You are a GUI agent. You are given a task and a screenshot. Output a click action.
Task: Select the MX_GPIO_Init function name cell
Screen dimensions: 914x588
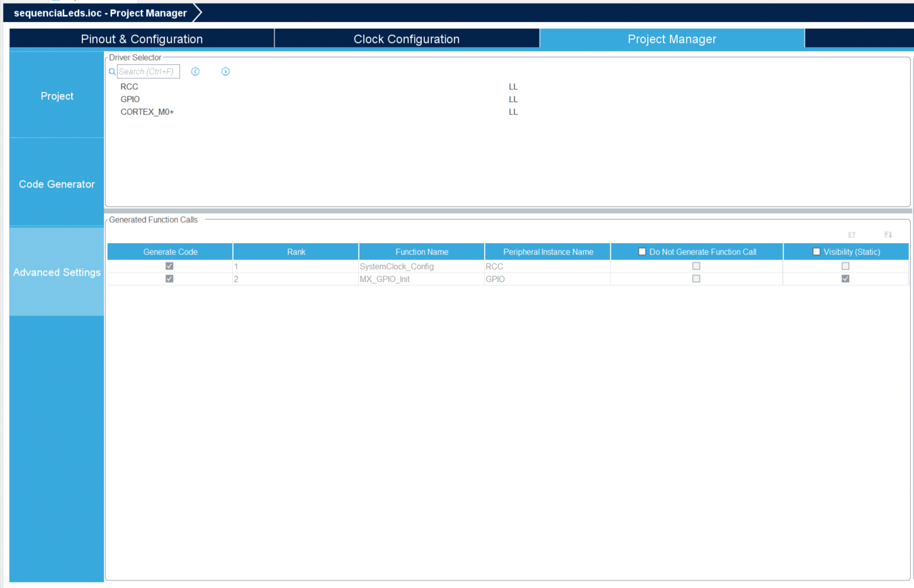tap(385, 279)
